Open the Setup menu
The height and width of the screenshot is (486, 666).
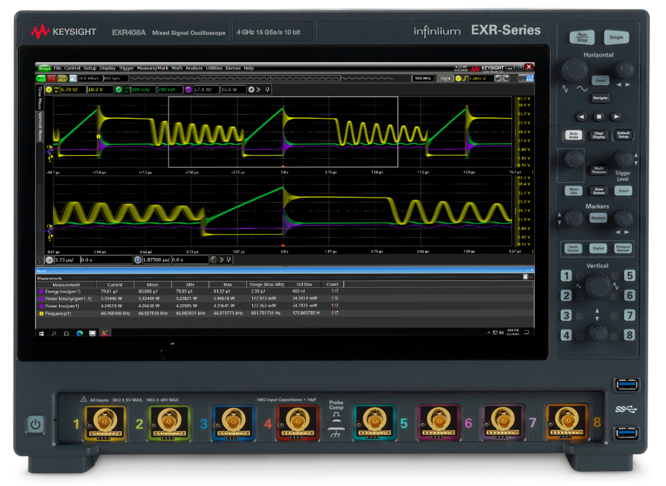pyautogui.click(x=90, y=68)
